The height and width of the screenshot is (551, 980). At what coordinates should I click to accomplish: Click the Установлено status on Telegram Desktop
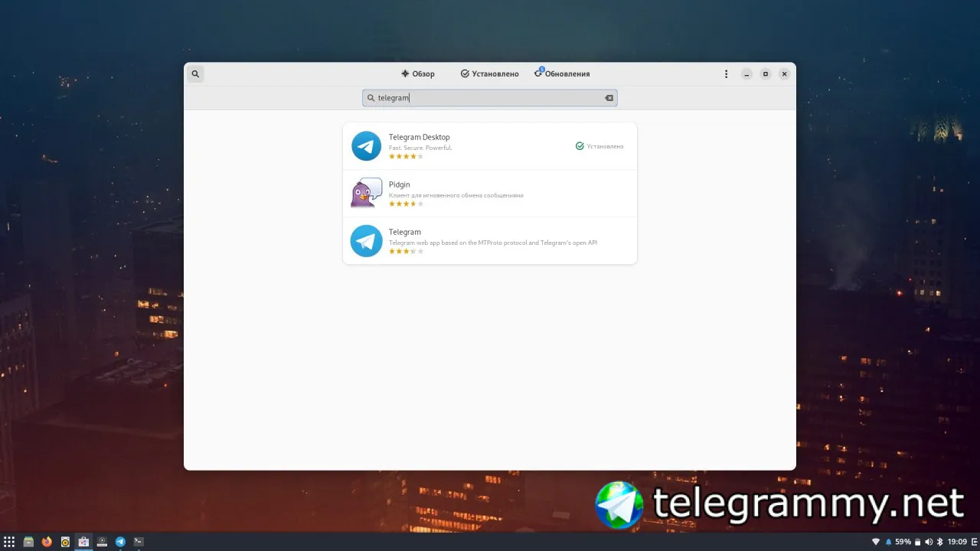click(599, 146)
